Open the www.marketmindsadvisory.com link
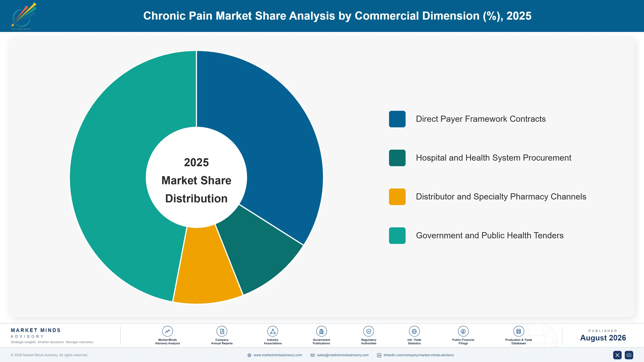The width and height of the screenshot is (644, 362). 278,355
